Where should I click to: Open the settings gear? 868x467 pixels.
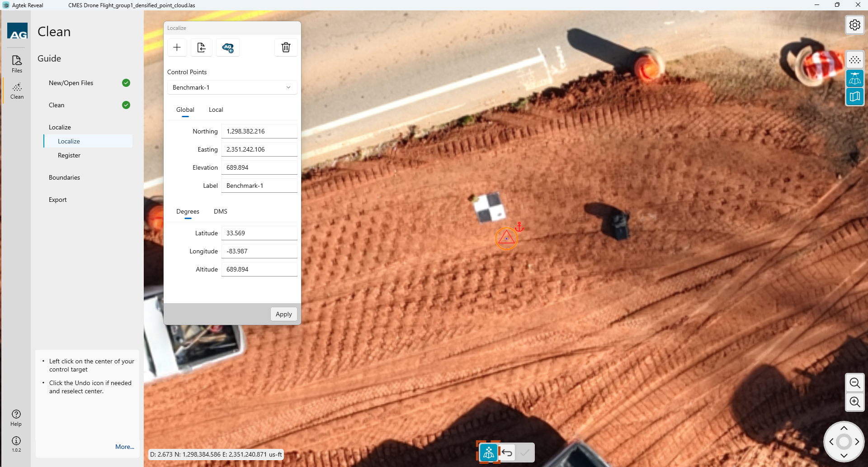tap(854, 25)
